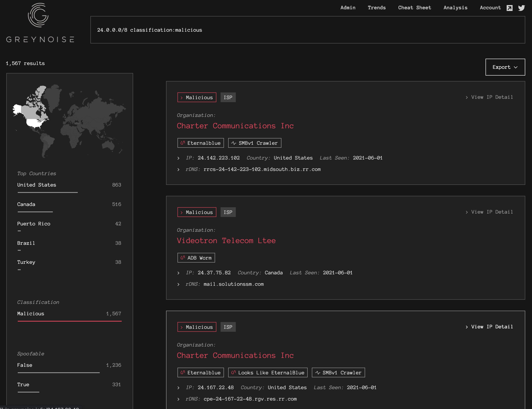Open the Videotron Telecom Ltee organization link
Image resolution: width=532 pixels, height=409 pixels.
[x=226, y=241]
